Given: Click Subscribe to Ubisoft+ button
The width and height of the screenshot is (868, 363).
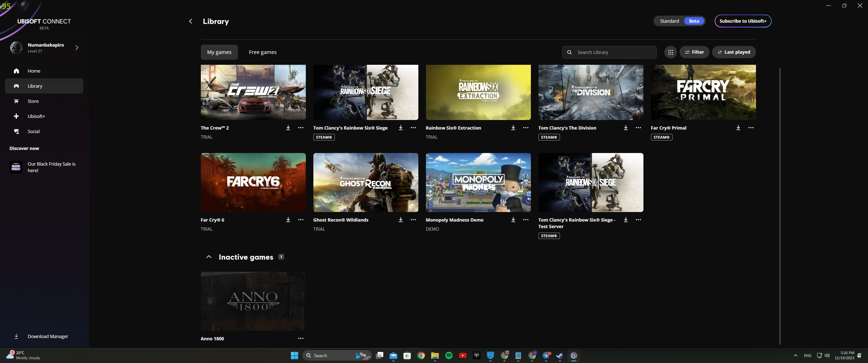Looking at the screenshot, I should click(x=743, y=21).
